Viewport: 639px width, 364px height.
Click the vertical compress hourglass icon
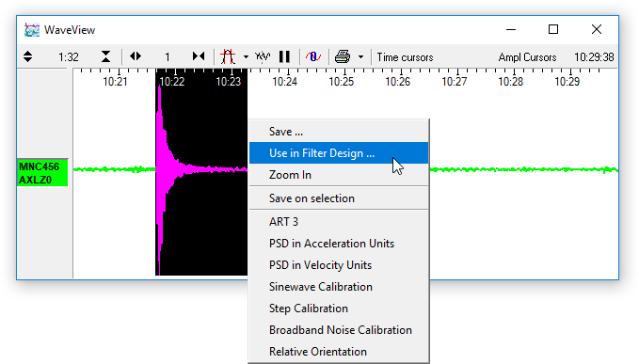pyautogui.click(x=106, y=56)
